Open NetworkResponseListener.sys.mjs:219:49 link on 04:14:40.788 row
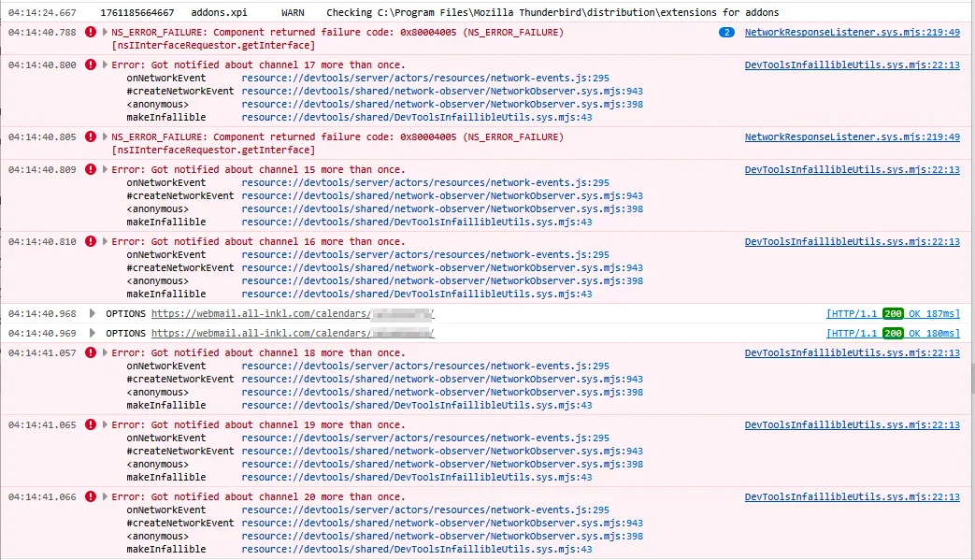Viewport: 975px width, 560px height. 852,33
